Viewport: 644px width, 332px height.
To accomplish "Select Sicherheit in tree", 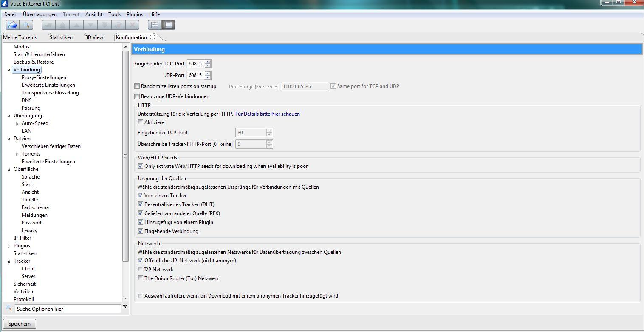I will [x=25, y=284].
